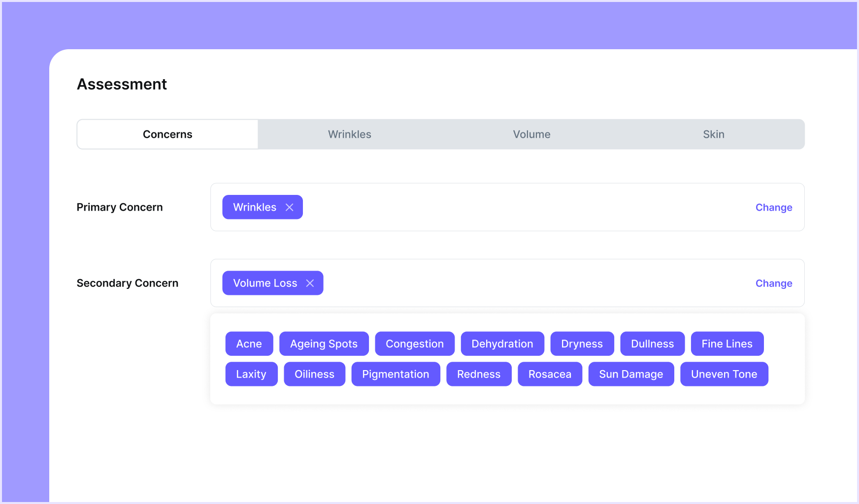Click the Primary Concern label
Screen dimensions: 859x504
pos(120,207)
